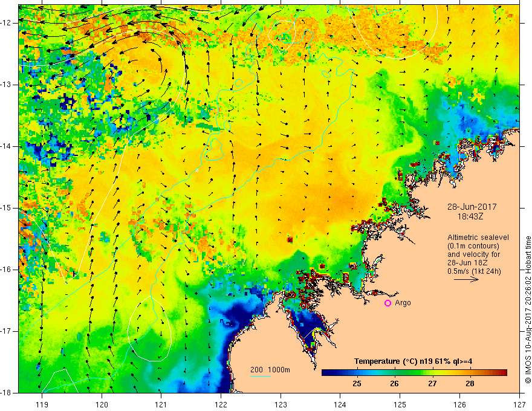The height and width of the screenshot is (411, 532).
Task: Click longitude axis label 126
Action: tap(459, 404)
